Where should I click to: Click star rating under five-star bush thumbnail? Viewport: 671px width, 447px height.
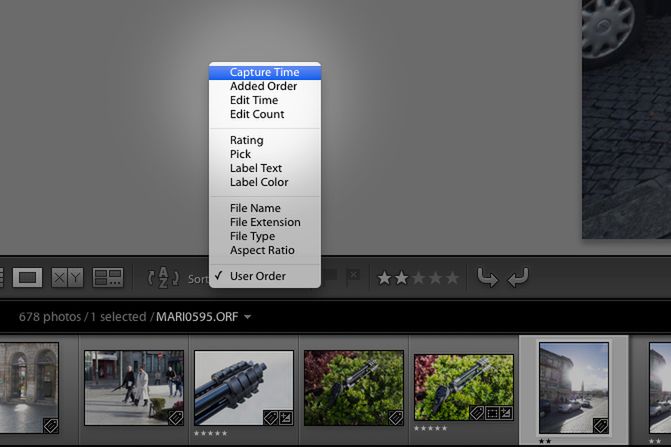pyautogui.click(x=431, y=428)
